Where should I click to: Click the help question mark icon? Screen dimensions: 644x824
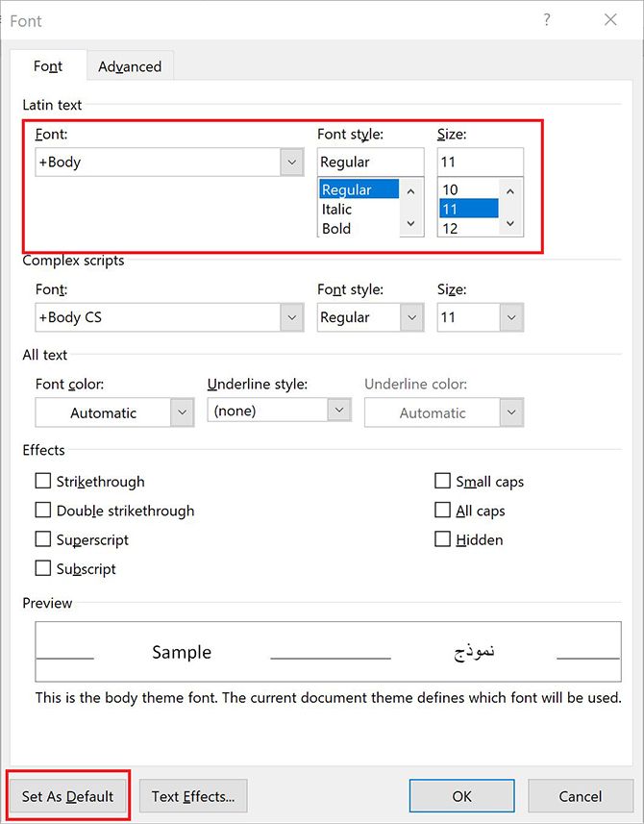(546, 20)
